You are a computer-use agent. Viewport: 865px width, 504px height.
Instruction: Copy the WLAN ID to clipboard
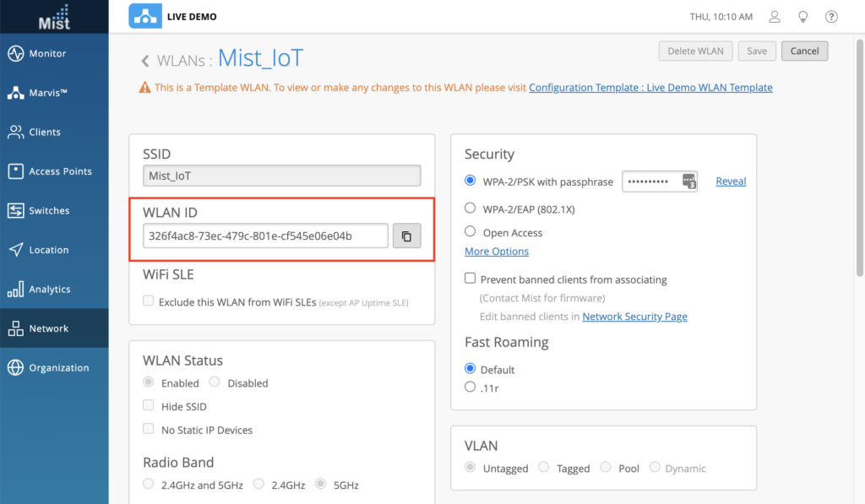[x=406, y=236]
